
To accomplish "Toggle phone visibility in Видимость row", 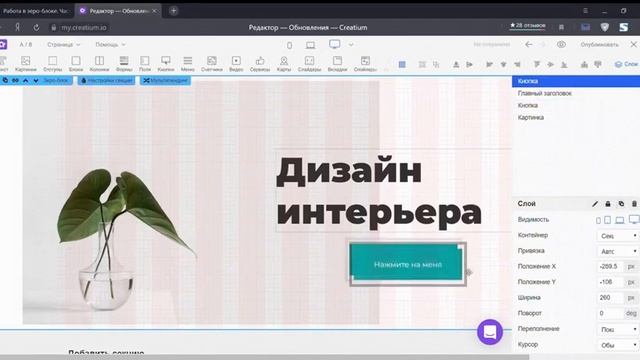I will pos(598,220).
